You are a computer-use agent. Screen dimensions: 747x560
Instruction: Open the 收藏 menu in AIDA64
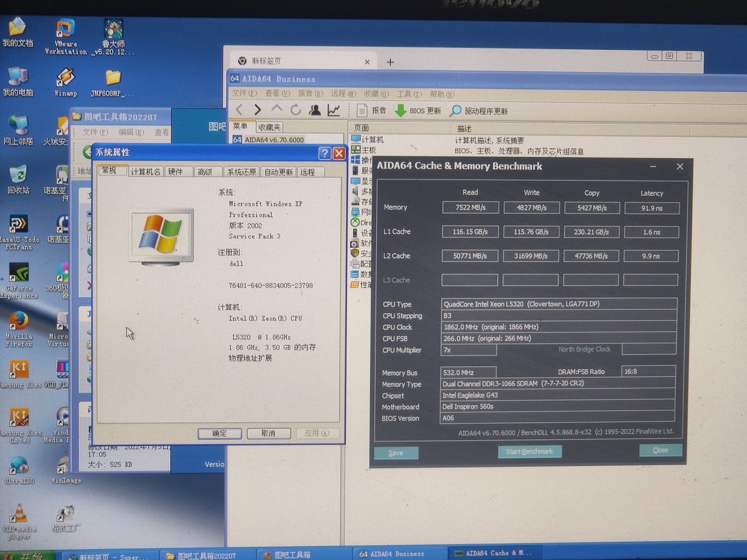376,94
